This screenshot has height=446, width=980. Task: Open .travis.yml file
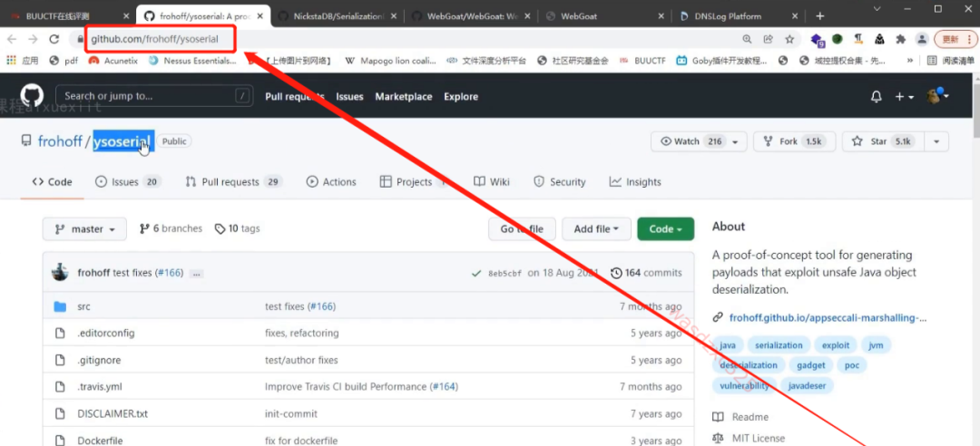tap(100, 387)
